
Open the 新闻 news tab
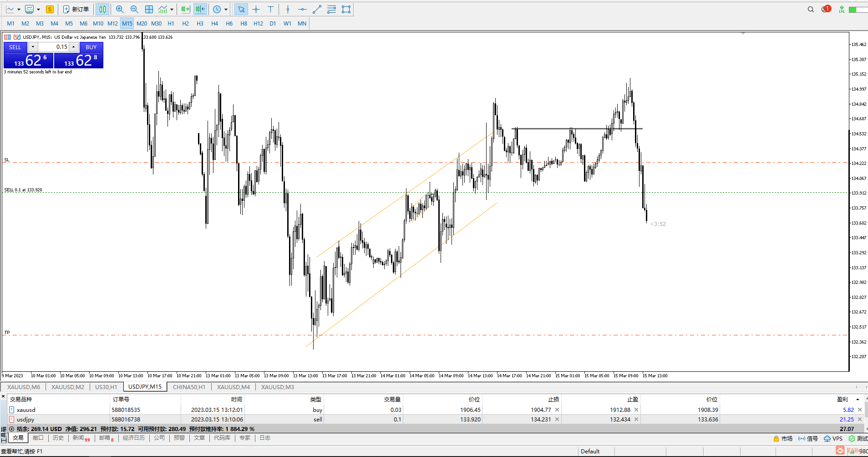coord(81,438)
